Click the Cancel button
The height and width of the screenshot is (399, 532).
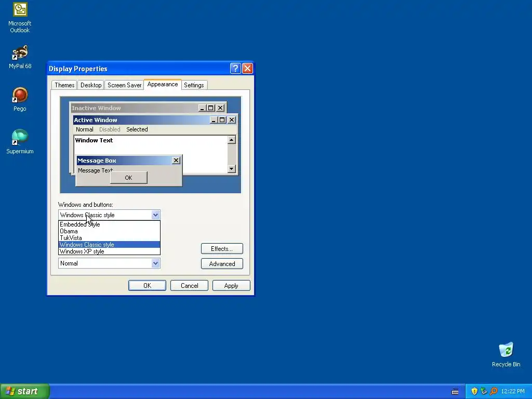(189, 286)
